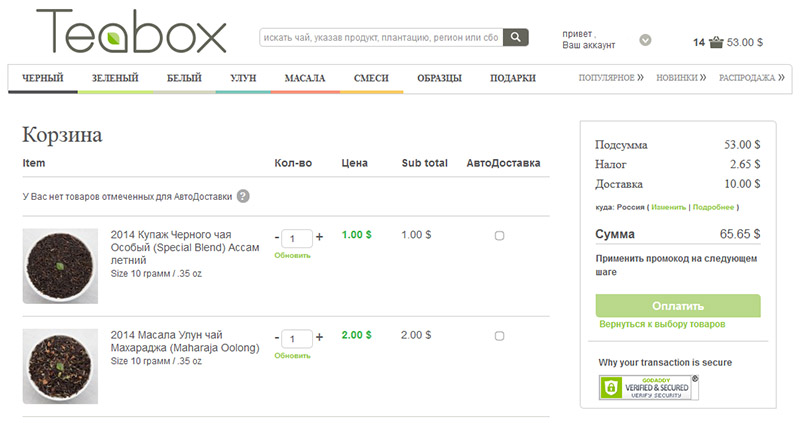Decrease quantity of Maharaja Oolong tea
Screen dimensions: 800x423
pyautogui.click(x=277, y=337)
